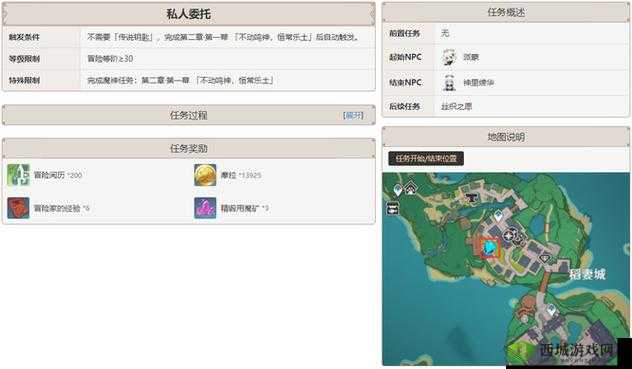This screenshot has height=369, width=632.
Task: Click the gold 摩拉 coin icon
Action: click(205, 175)
